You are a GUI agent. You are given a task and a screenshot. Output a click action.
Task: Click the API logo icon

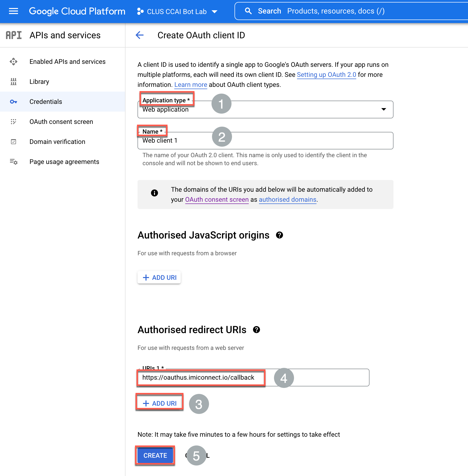coord(14,35)
